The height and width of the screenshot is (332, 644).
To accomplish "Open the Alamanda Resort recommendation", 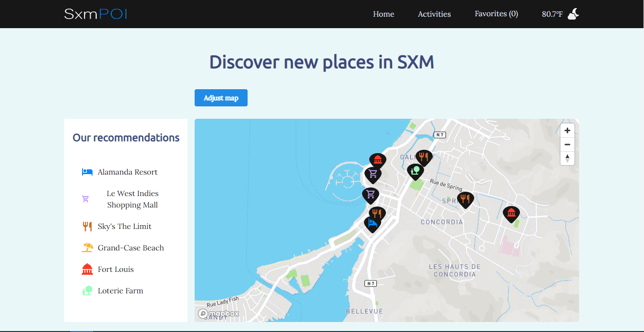I will (x=127, y=172).
